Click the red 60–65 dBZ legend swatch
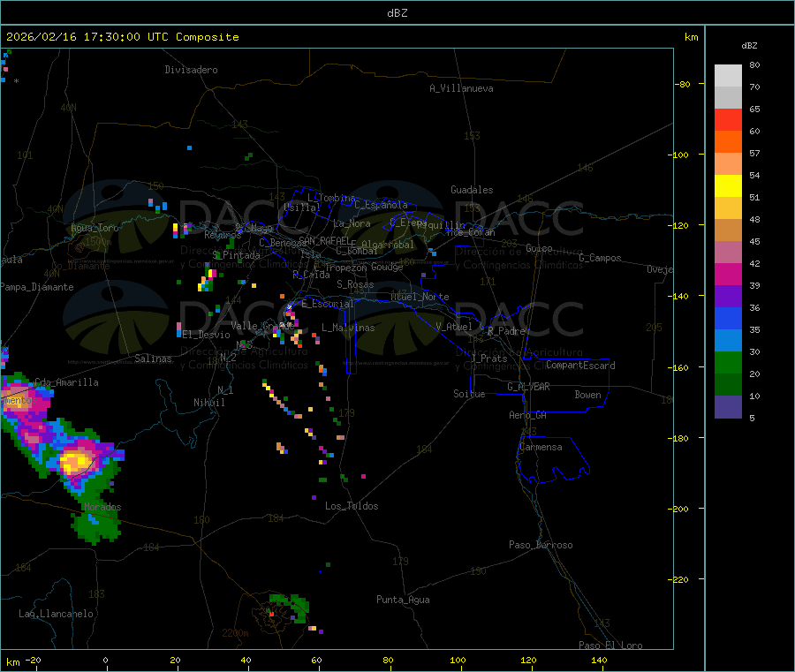Screen dimensions: 795x672 click(728, 119)
